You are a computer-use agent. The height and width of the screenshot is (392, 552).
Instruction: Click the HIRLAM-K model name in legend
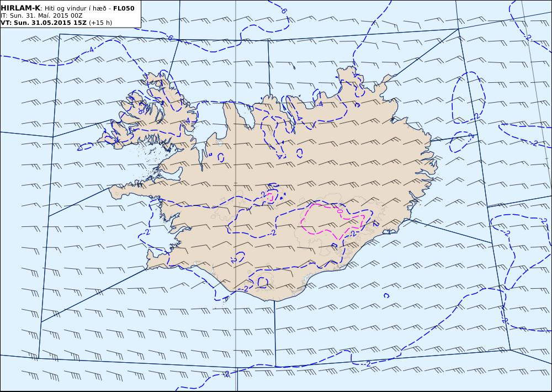click(x=20, y=8)
